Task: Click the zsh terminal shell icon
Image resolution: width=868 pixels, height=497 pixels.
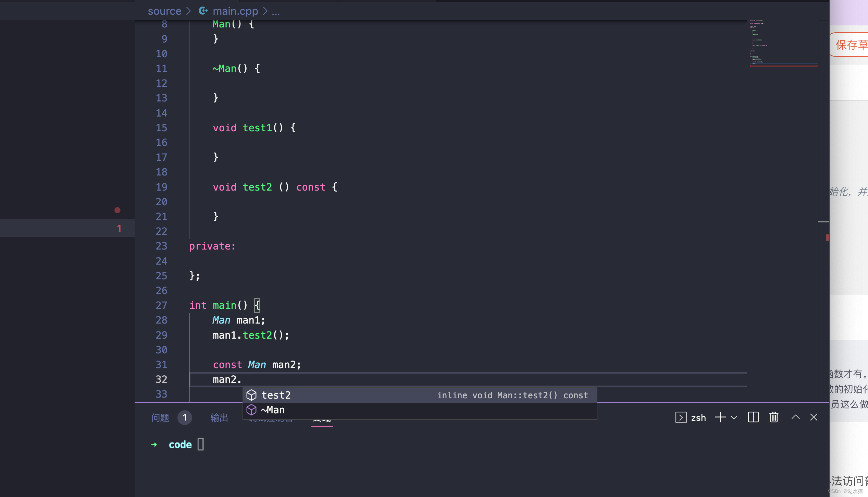Action: [681, 417]
